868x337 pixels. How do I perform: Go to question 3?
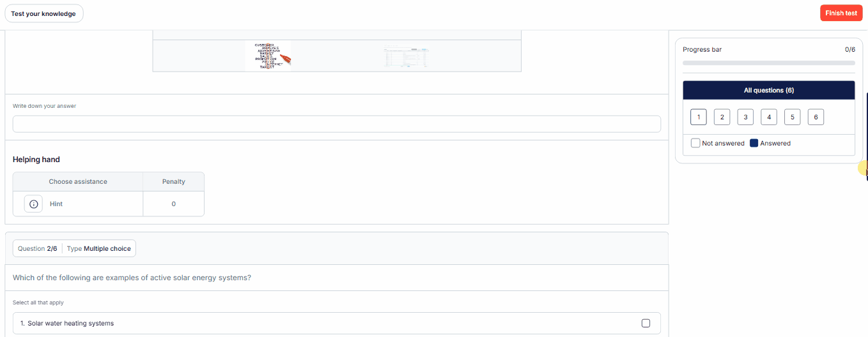point(745,117)
